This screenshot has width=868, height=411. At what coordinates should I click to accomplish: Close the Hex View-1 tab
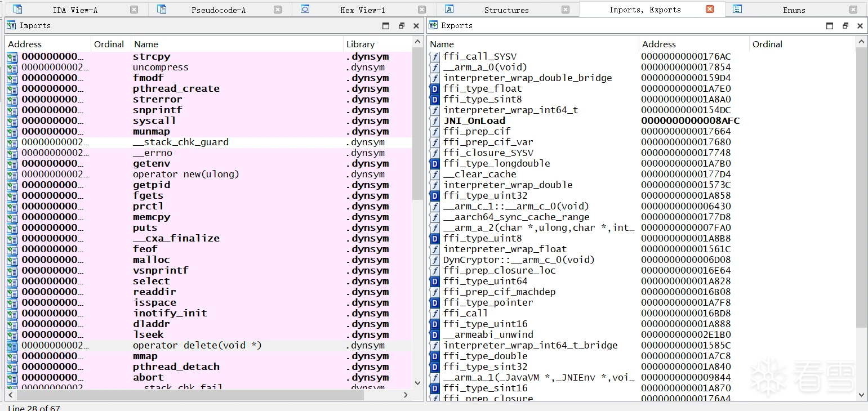tap(422, 10)
